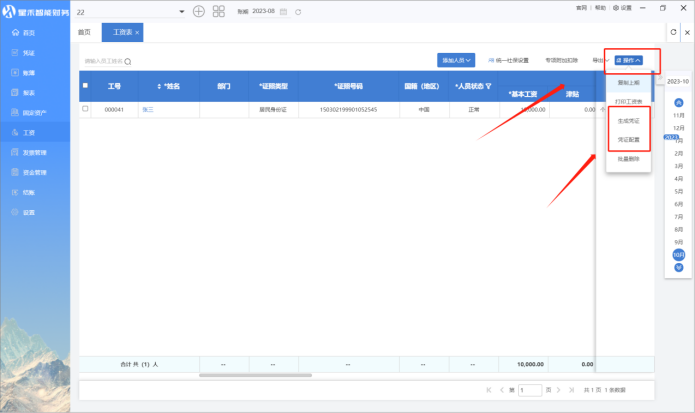Click the search magnifier icon in name field
The image size is (695, 413).
tap(128, 61)
